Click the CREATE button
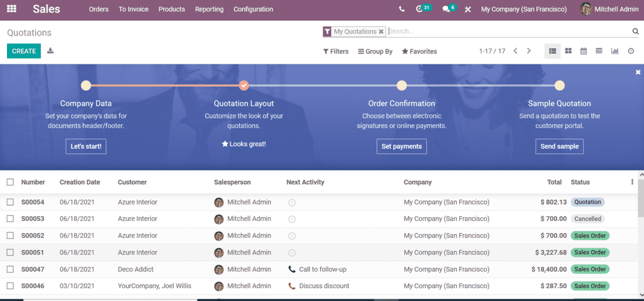The image size is (644, 301). (24, 51)
